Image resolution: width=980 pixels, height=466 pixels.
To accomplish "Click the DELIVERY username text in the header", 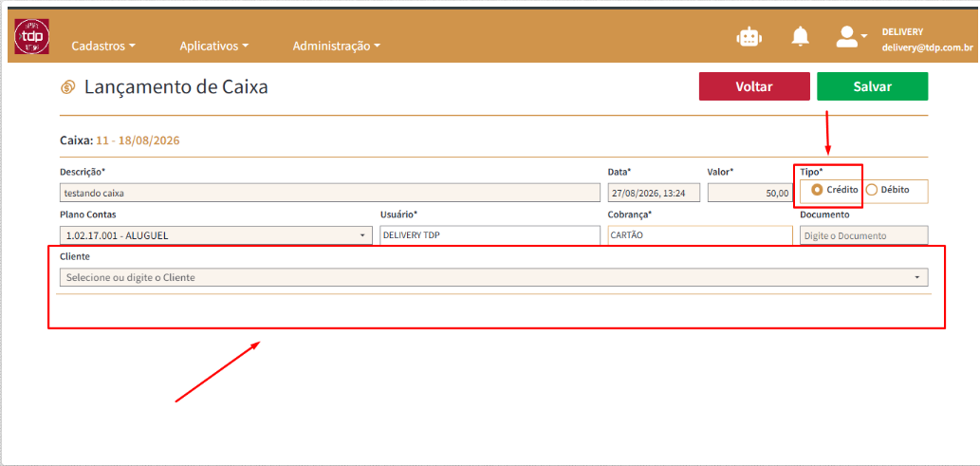I will [x=902, y=32].
